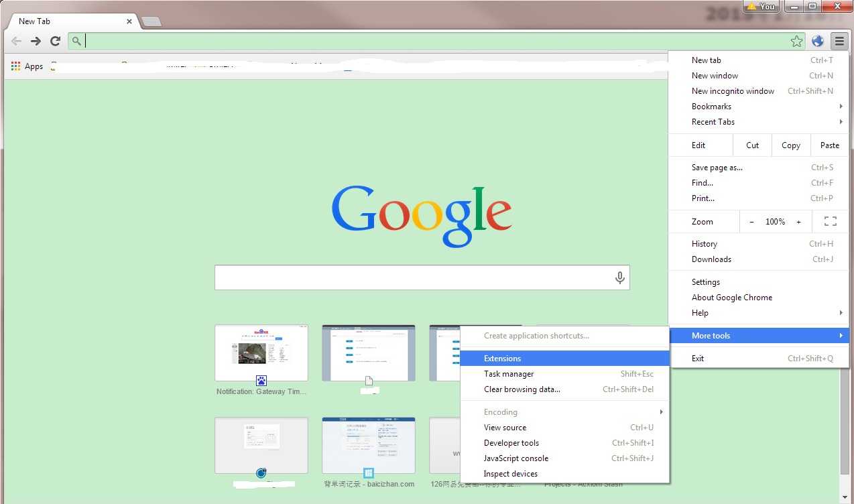This screenshot has width=854, height=504.
Task: Open the Notification: Gateway Tim... thumbnail
Action: click(x=261, y=353)
